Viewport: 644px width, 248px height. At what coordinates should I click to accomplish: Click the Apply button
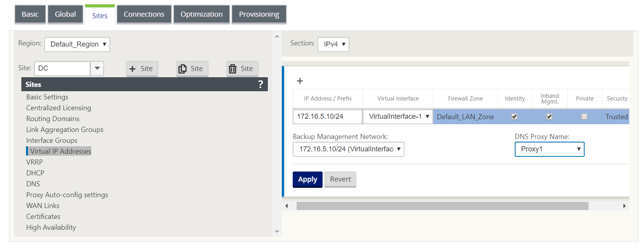click(x=307, y=179)
